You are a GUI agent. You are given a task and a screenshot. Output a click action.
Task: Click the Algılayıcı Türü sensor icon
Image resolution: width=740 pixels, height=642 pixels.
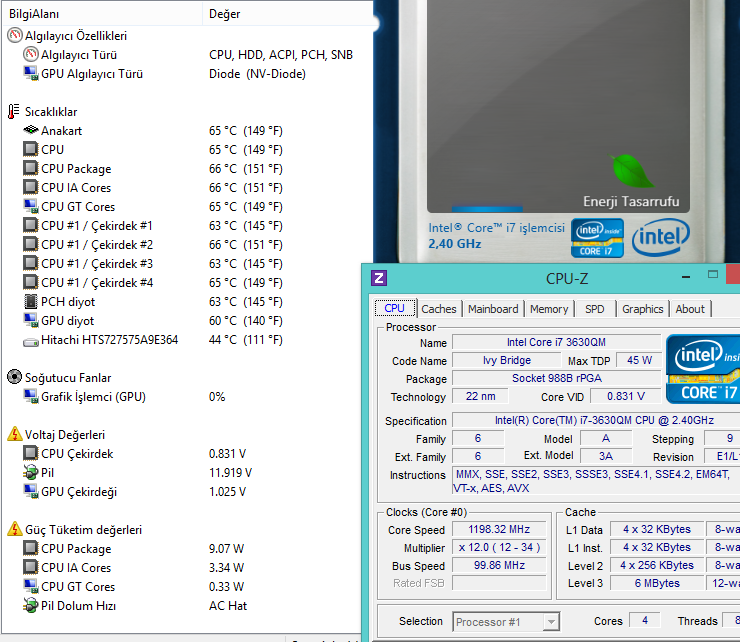[x=31, y=54]
